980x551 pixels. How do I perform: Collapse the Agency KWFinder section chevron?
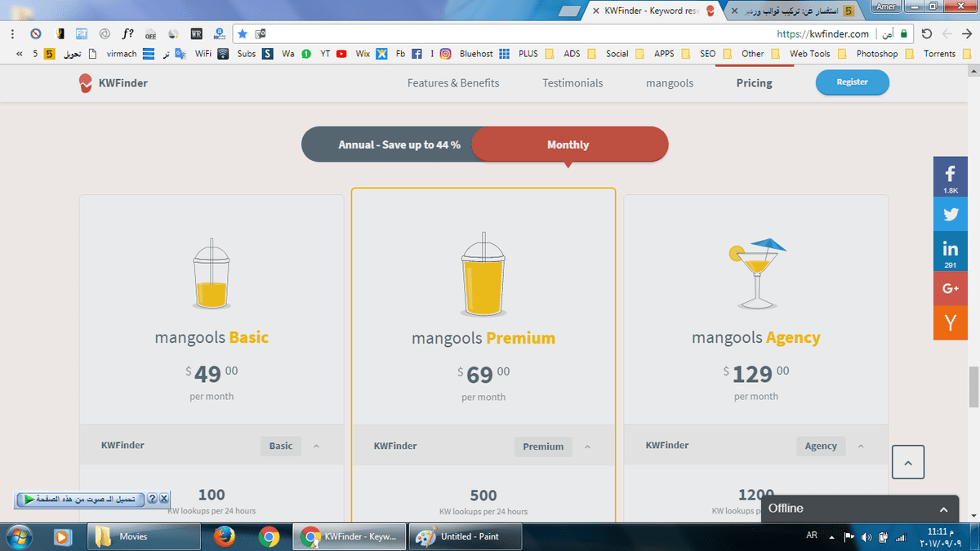coord(860,447)
